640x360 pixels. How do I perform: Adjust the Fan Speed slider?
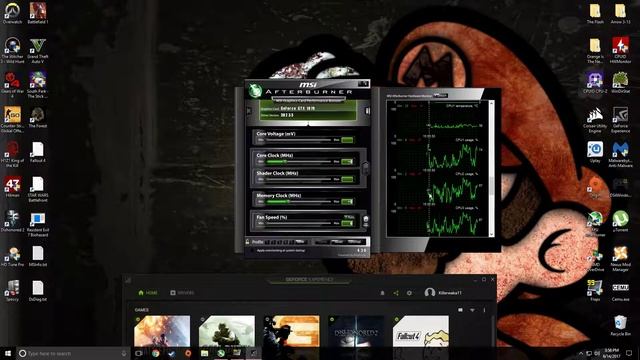click(299, 223)
